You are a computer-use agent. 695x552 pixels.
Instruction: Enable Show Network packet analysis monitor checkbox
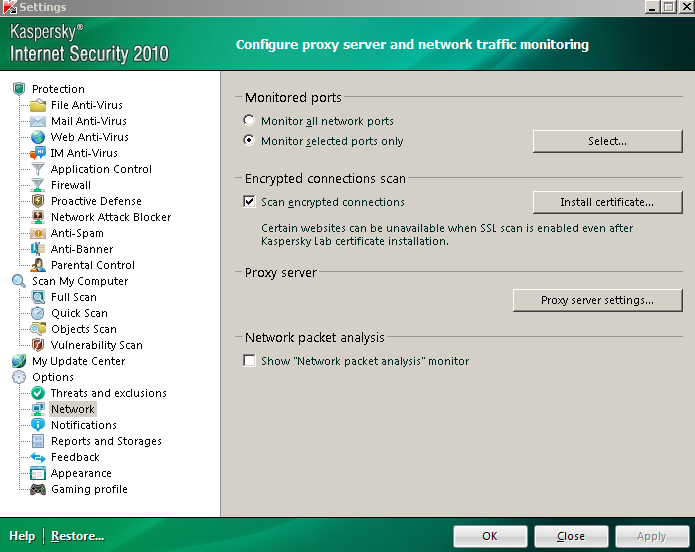(249, 360)
